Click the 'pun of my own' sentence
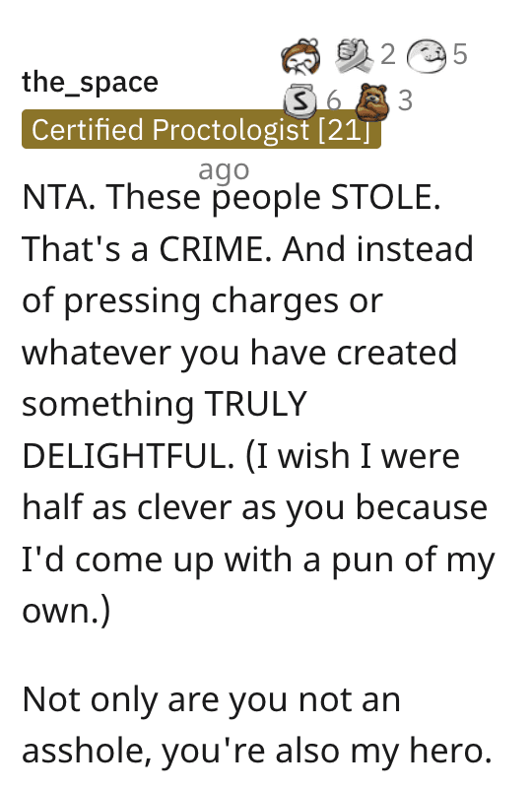Viewport: 532px width, 790px height. [258, 585]
